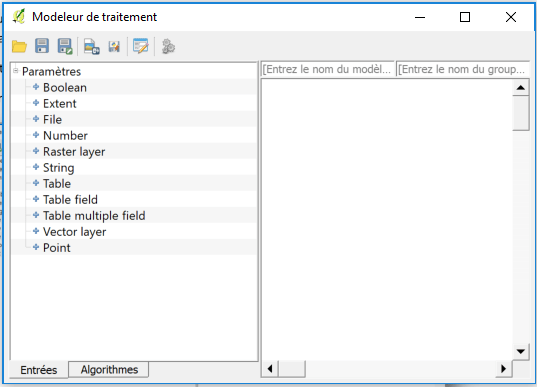This screenshot has height=387, width=537.
Task: Select the Number parameter
Action: pos(65,136)
